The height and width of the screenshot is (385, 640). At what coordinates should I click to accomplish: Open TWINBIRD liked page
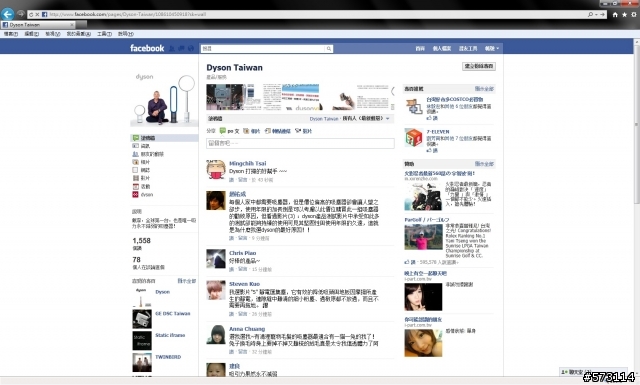pos(168,357)
